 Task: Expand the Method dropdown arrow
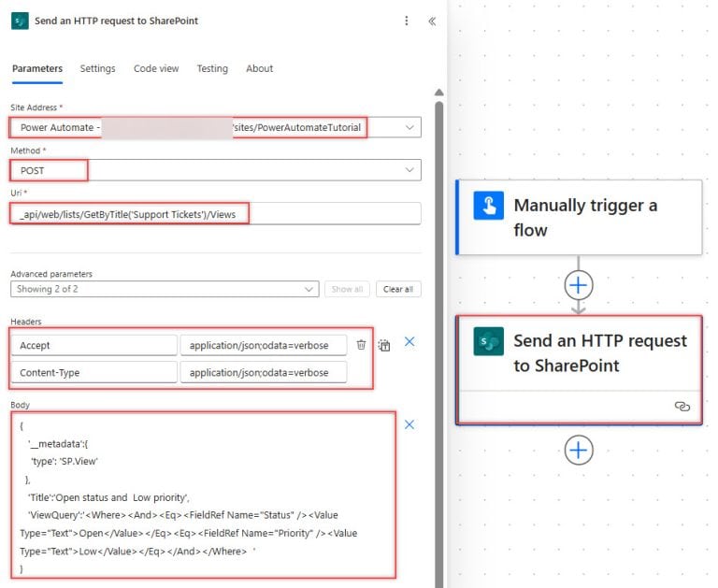[409, 170]
